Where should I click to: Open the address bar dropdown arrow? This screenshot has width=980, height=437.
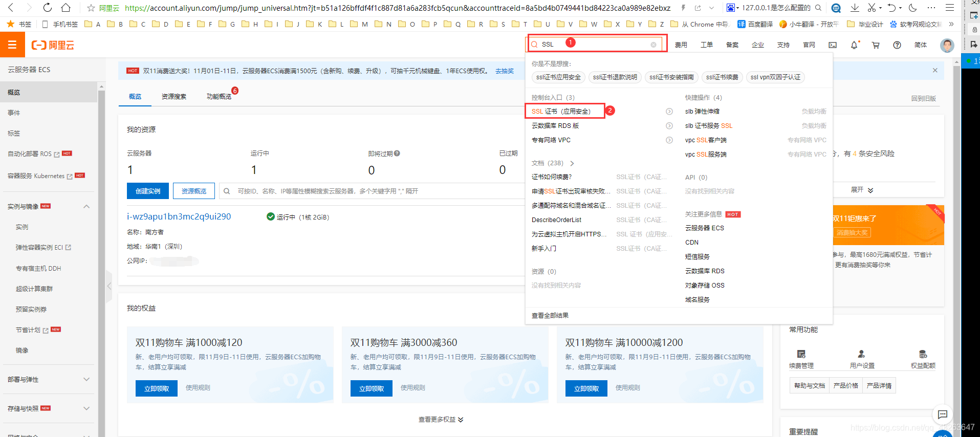coord(711,8)
